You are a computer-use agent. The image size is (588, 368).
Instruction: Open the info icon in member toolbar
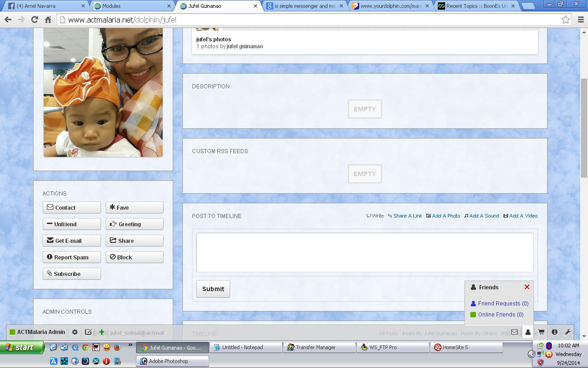[554, 332]
